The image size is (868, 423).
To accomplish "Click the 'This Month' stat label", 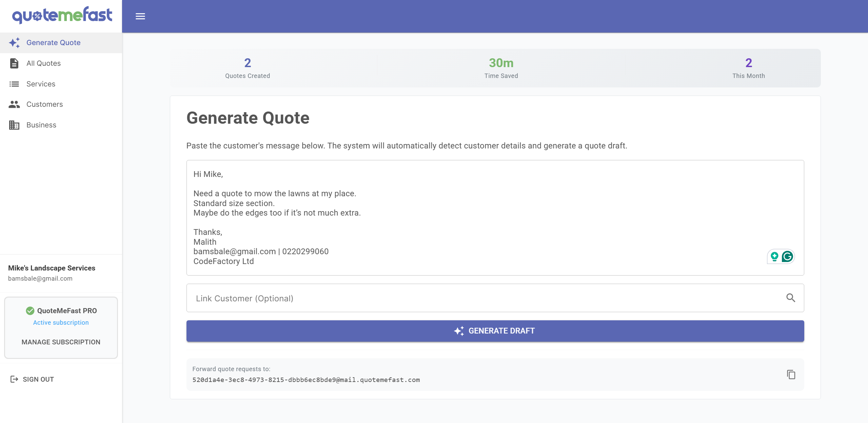I will [749, 76].
